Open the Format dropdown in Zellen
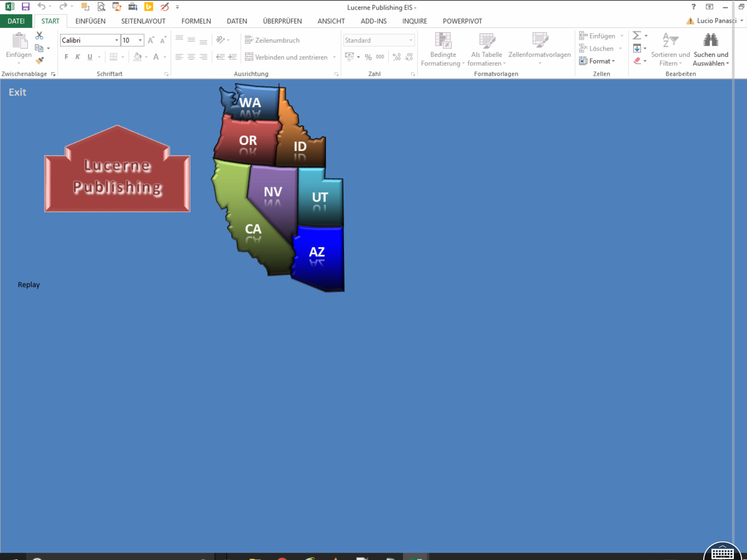 coord(597,61)
